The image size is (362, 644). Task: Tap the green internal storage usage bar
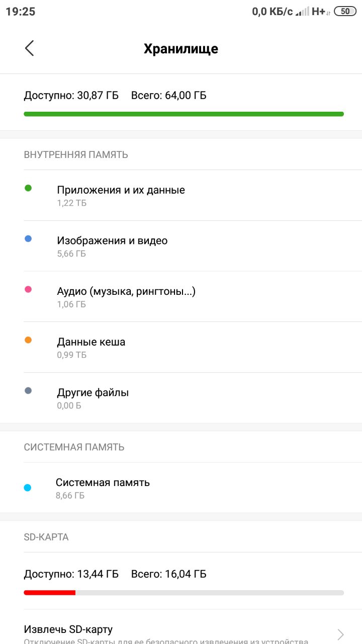tap(184, 114)
